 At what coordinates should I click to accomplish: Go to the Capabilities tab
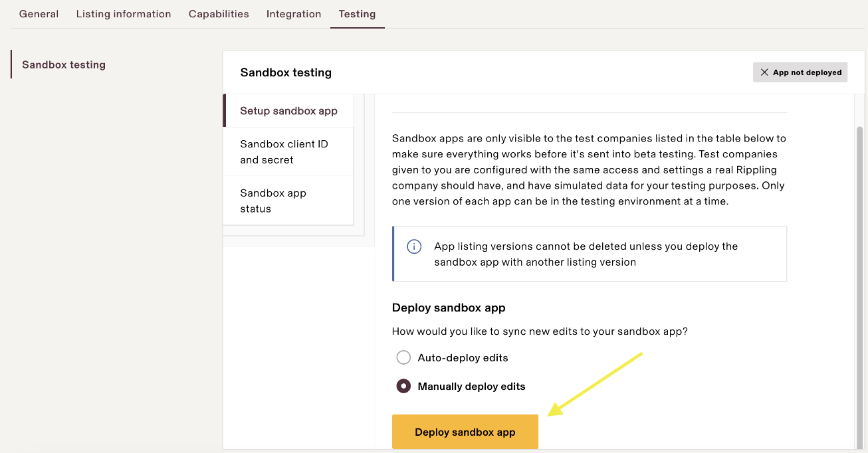[x=219, y=14]
